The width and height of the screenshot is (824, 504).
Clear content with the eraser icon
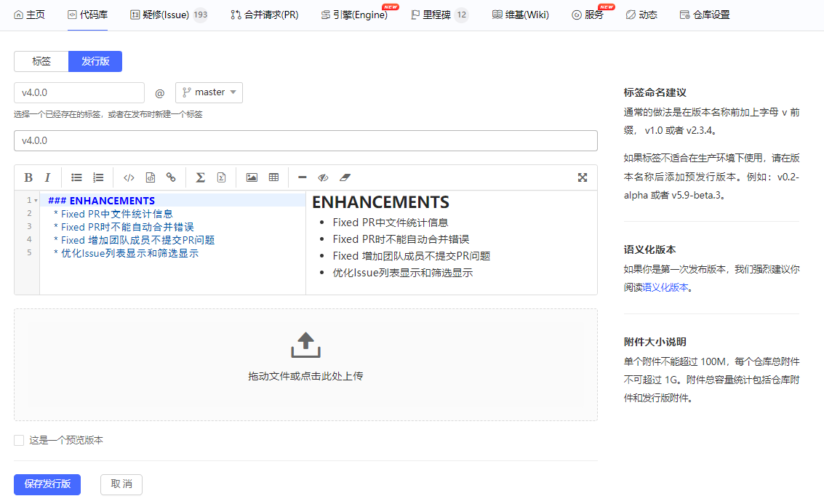[345, 177]
